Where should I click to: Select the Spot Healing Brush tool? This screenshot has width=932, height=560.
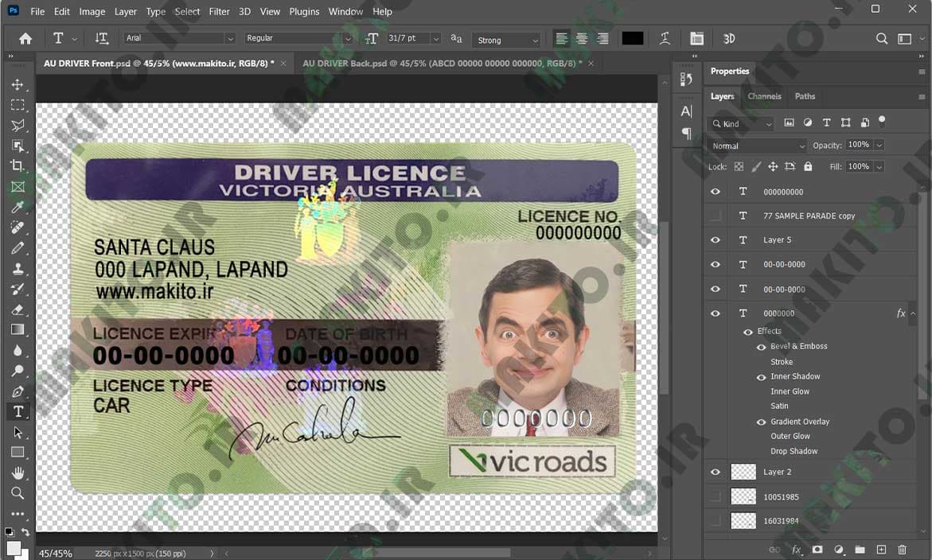coord(18,227)
